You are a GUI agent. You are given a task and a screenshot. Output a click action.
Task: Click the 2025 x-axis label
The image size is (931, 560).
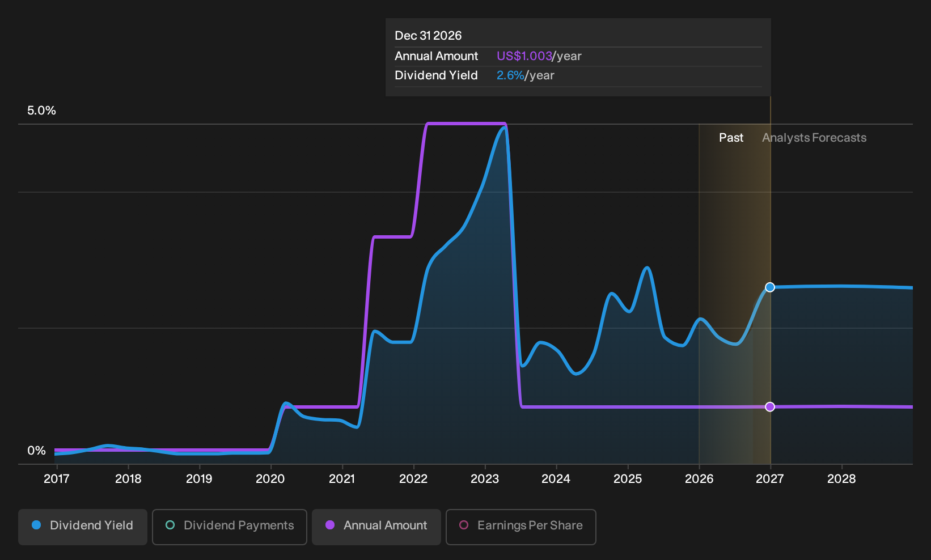click(628, 479)
